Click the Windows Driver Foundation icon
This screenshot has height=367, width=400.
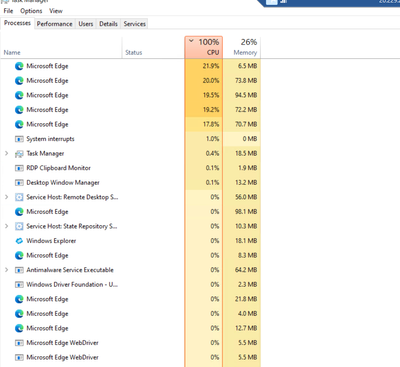19,285
